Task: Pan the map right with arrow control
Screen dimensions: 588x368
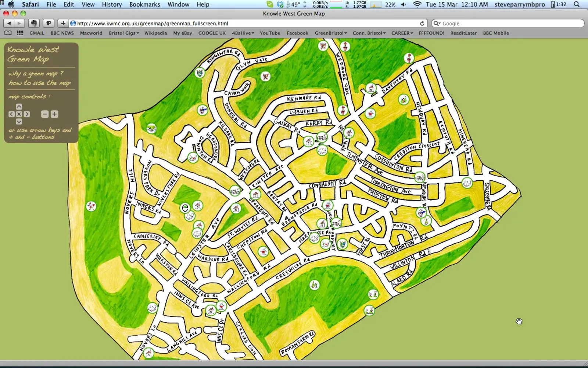Action: (27, 114)
